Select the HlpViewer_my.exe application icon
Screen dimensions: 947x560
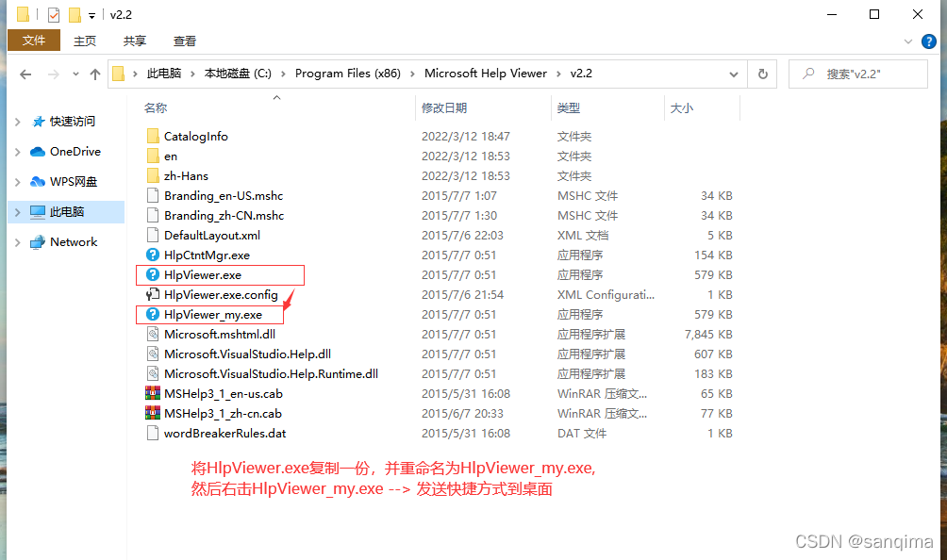tap(153, 314)
